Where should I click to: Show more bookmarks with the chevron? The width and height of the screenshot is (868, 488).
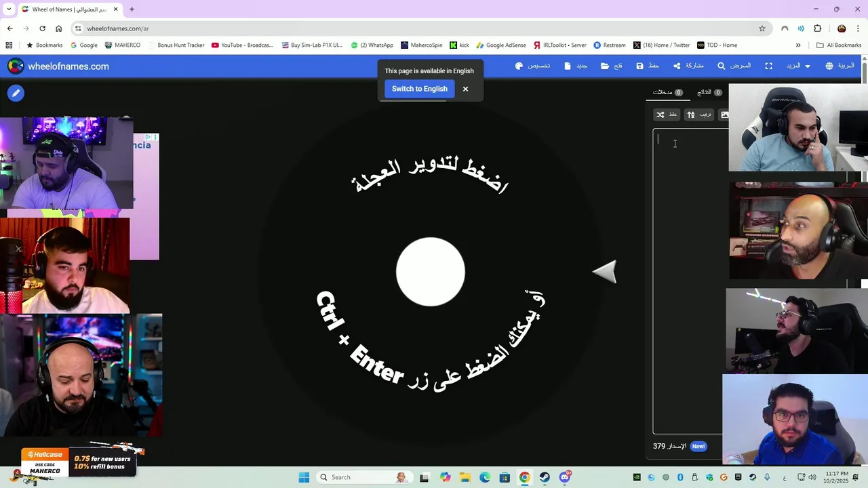[798, 45]
